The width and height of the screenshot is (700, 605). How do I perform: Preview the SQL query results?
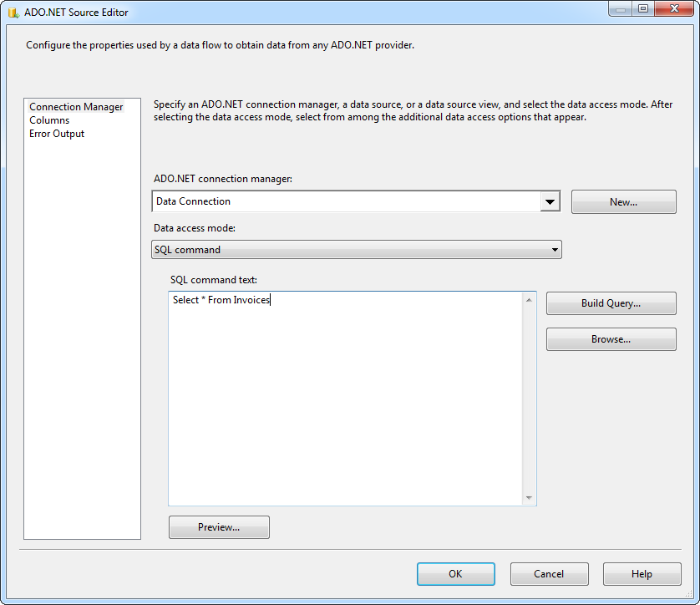click(219, 527)
